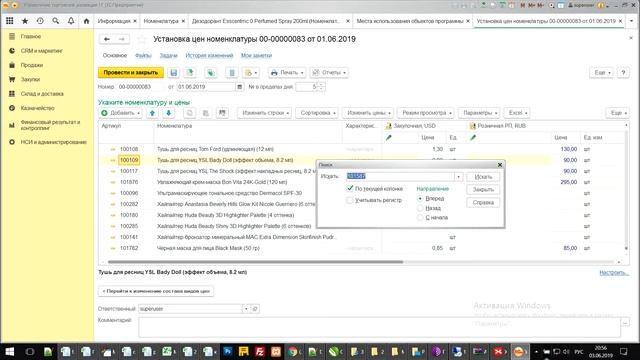
Task: Open Изменить цены dropdown
Action: 368,113
